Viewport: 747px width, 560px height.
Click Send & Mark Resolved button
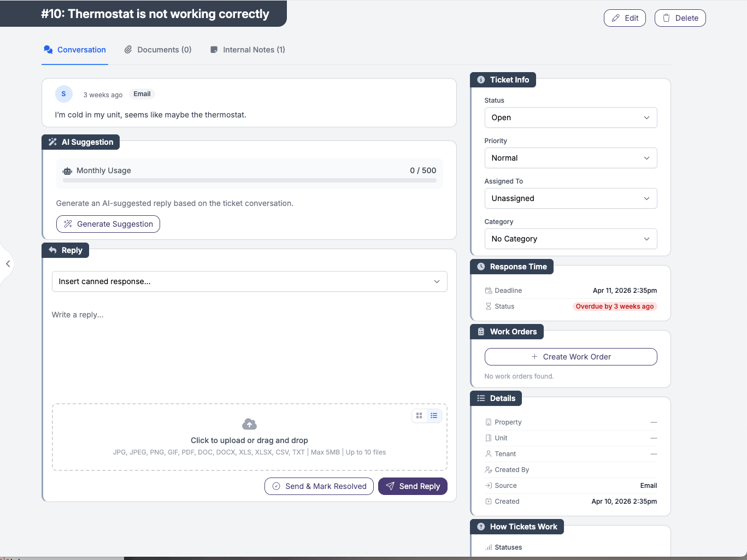pos(319,486)
